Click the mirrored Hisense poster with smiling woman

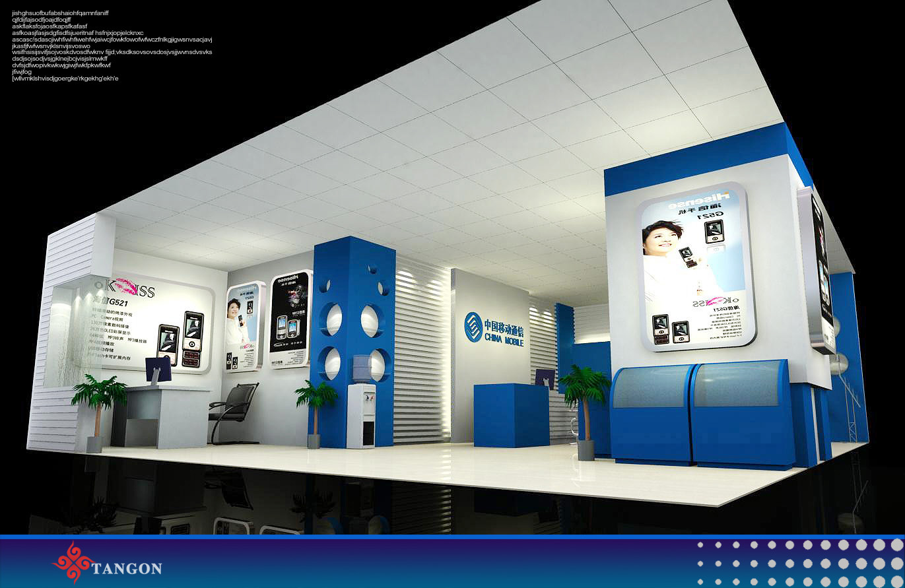(x=696, y=267)
